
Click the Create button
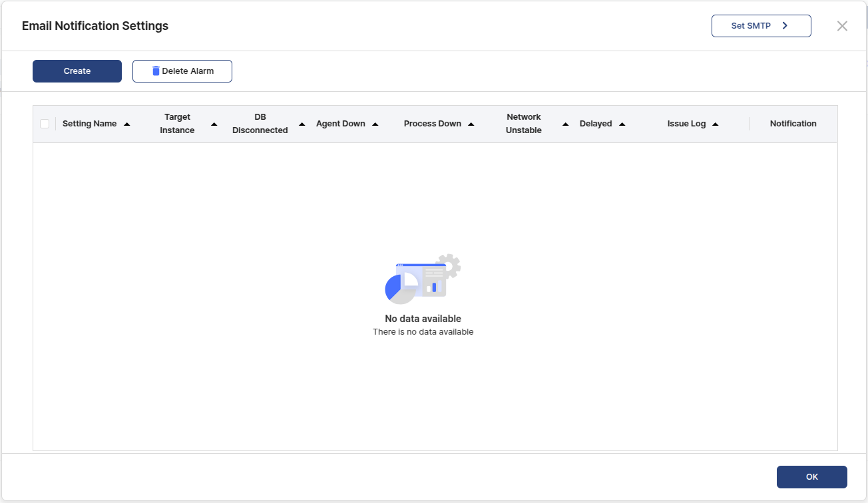[77, 71]
